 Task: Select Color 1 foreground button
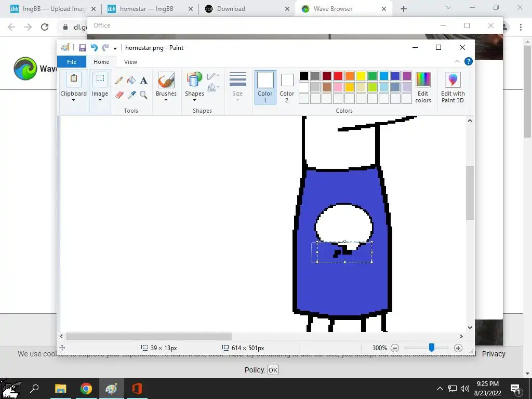click(x=265, y=87)
